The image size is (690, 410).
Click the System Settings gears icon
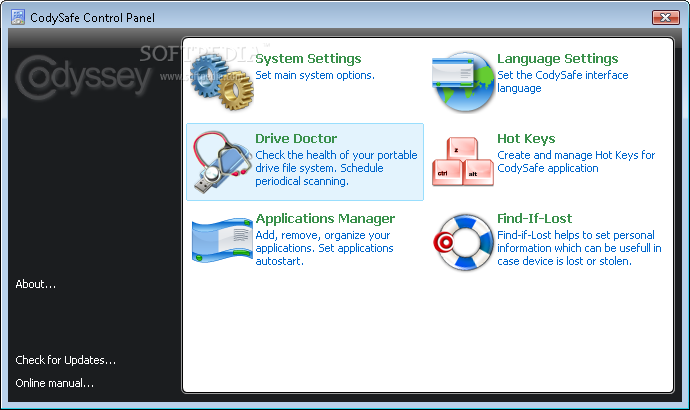[x=222, y=82]
